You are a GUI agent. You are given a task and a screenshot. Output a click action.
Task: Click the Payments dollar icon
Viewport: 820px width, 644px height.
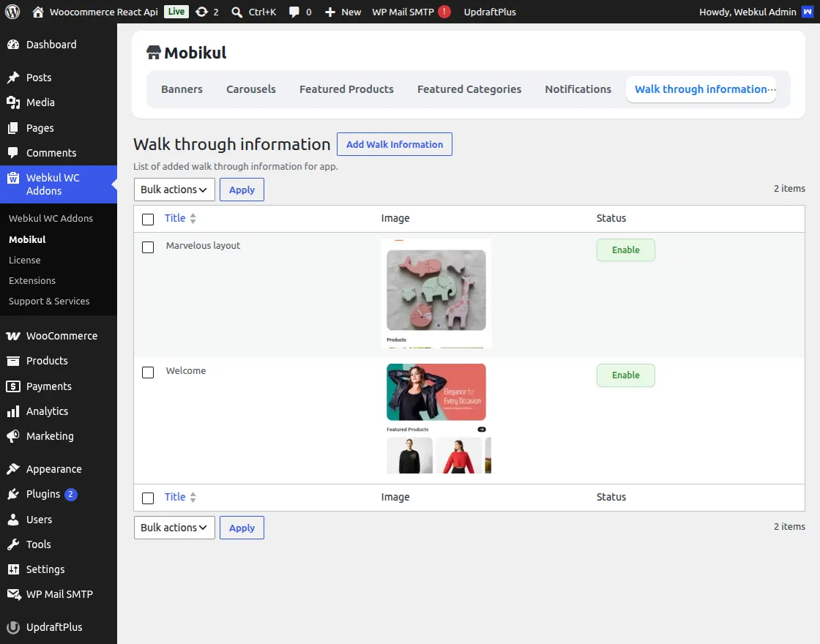(13, 386)
